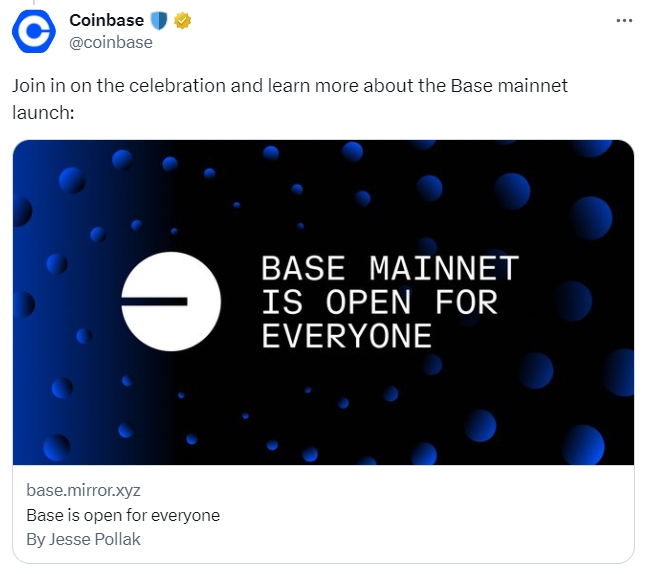Image resolution: width=648 pixels, height=574 pixels.
Task: Click the white Base logo circle
Action: [x=171, y=302]
